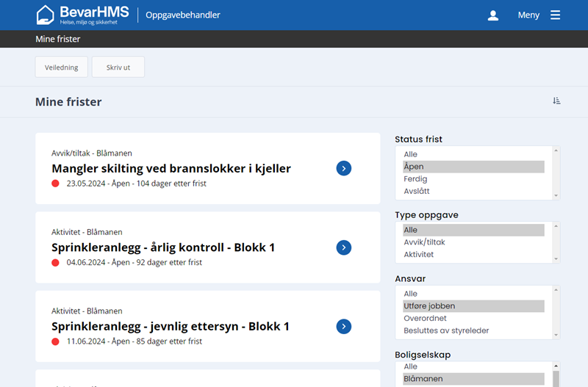Open the user profile icon
The image size is (588, 387).
(493, 15)
